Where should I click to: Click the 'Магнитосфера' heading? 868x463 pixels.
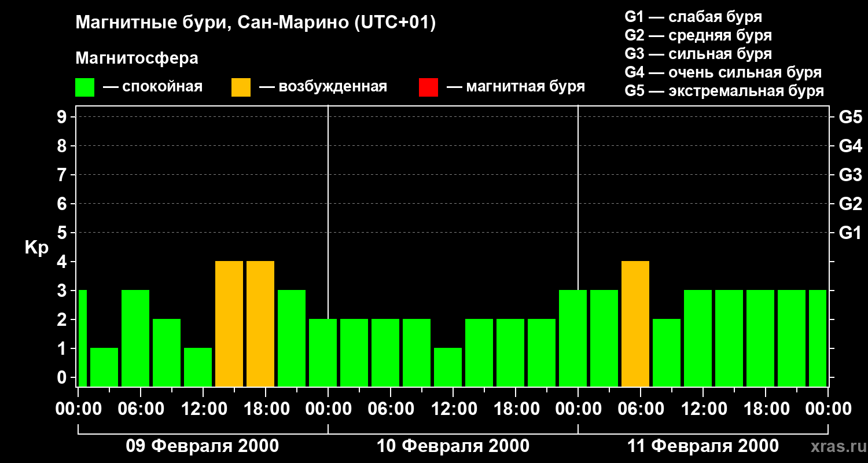coord(137,58)
